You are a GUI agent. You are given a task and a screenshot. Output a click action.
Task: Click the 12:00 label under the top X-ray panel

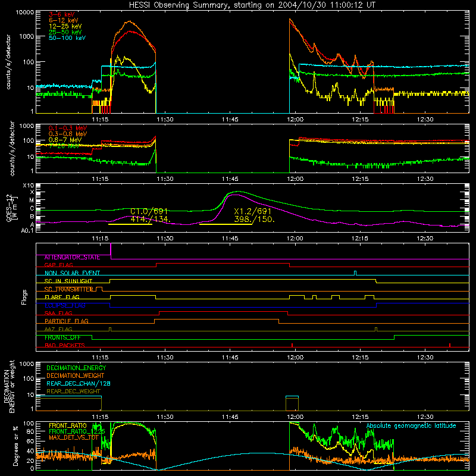tap(295, 120)
